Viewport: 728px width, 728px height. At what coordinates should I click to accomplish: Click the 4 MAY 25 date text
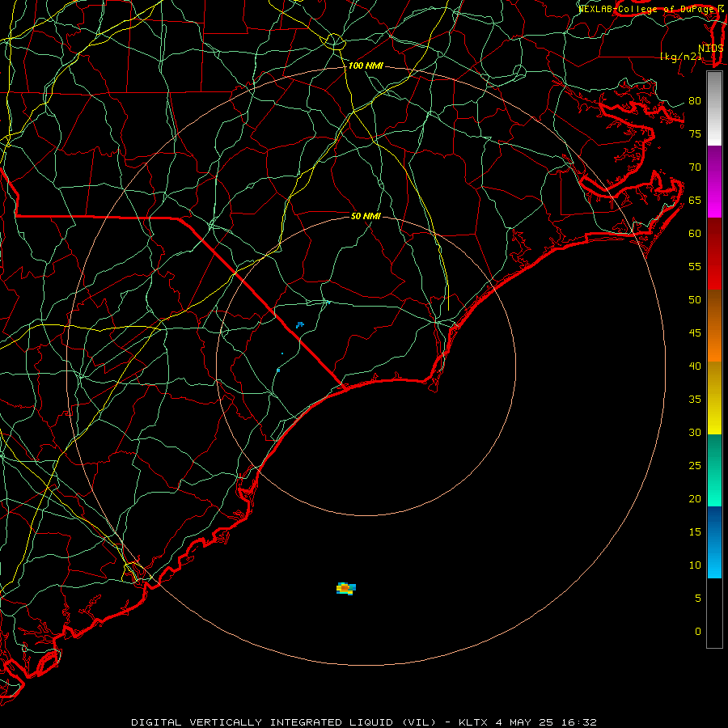pos(524,722)
